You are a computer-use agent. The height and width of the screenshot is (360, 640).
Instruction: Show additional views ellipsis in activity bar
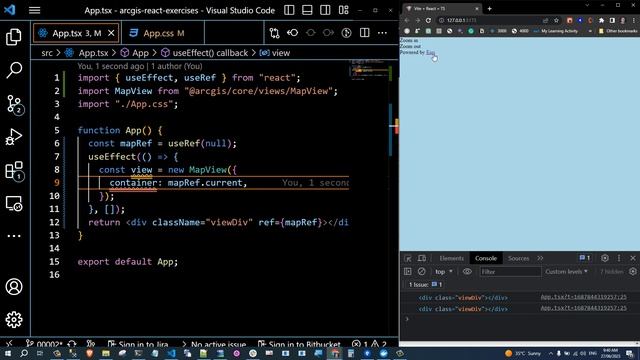tap(14, 236)
